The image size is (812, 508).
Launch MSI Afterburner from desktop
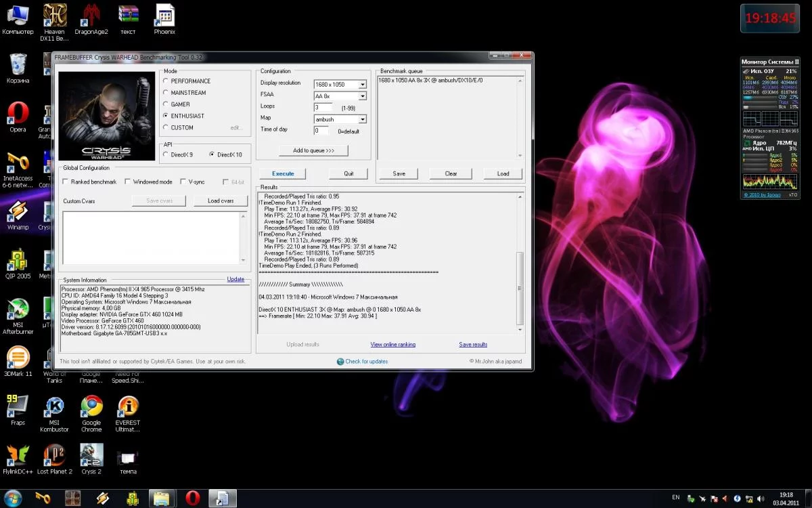pos(18,310)
